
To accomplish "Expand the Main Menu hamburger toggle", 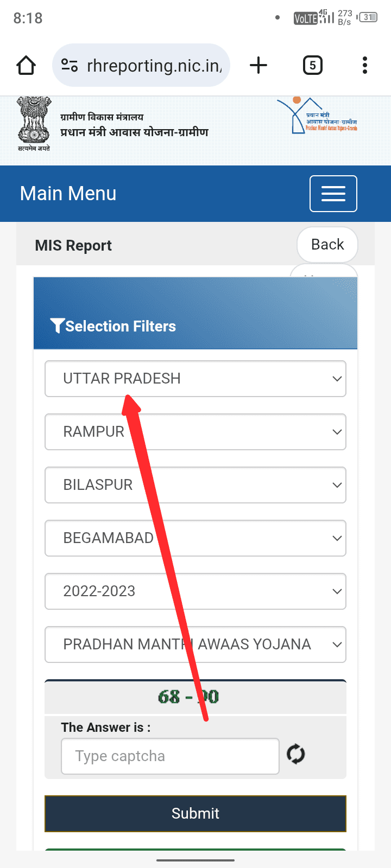I will [333, 194].
